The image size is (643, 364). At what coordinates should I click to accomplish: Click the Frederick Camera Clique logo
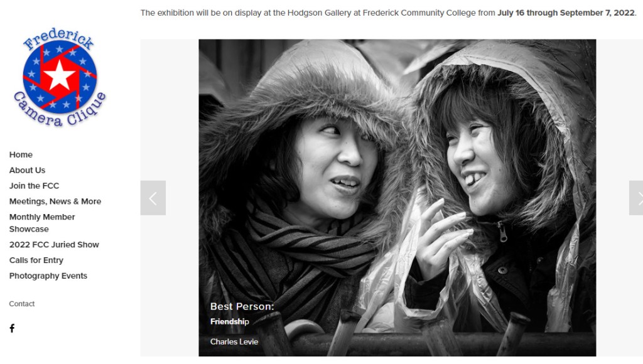60,77
